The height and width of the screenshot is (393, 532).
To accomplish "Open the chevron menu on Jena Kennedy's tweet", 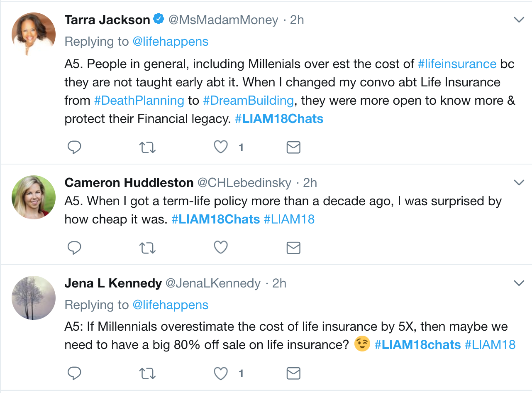I will 519,283.
